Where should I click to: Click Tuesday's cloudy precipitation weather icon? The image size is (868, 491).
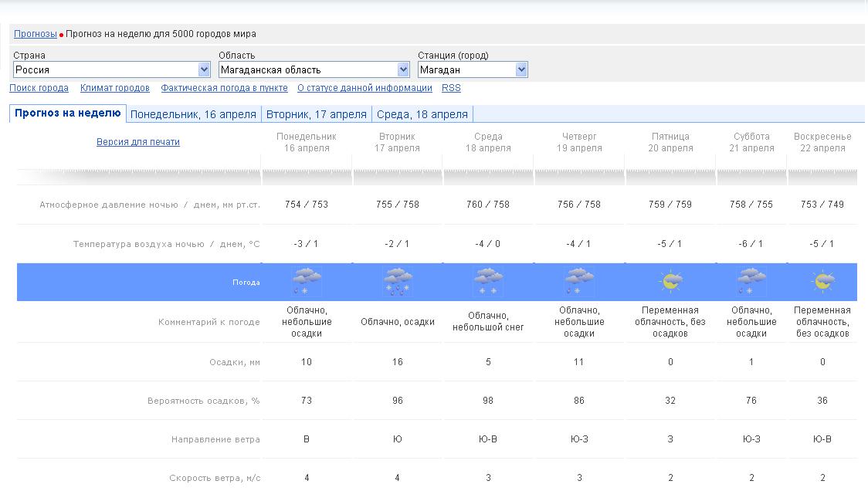[x=397, y=283]
